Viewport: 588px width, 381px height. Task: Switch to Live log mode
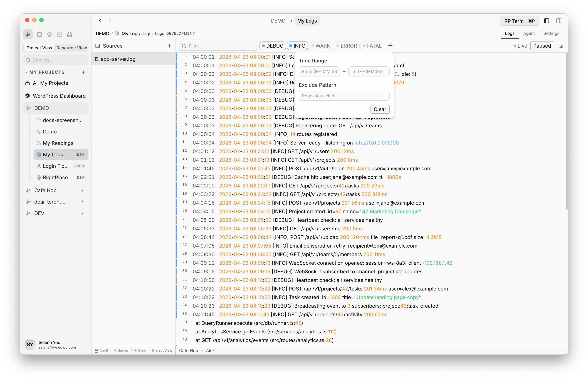[520, 46]
